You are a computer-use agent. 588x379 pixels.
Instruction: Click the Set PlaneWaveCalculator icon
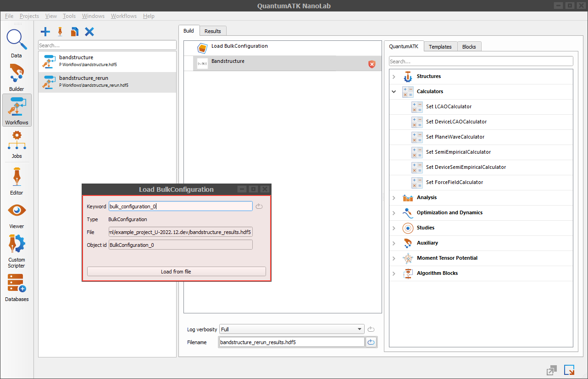417,137
